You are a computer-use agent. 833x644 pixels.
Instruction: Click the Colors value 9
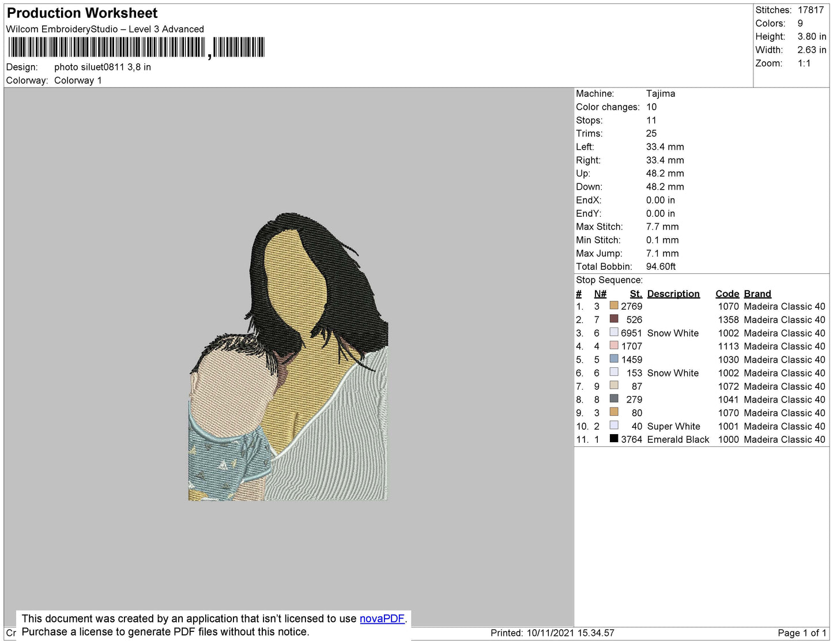click(800, 24)
